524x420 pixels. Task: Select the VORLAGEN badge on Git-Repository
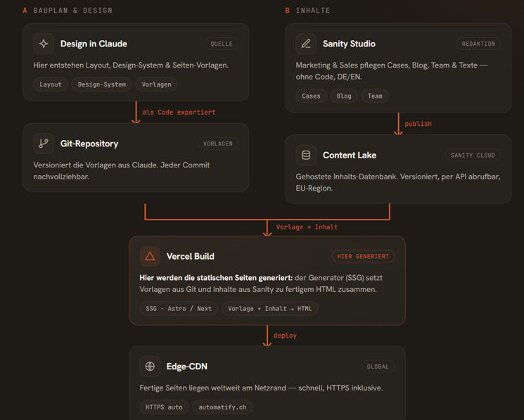[218, 144]
